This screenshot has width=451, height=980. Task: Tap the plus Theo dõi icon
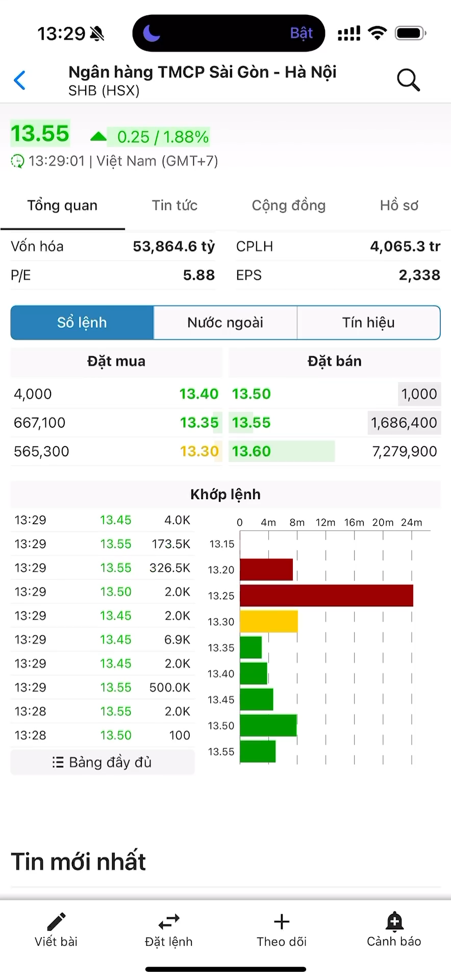click(x=282, y=921)
